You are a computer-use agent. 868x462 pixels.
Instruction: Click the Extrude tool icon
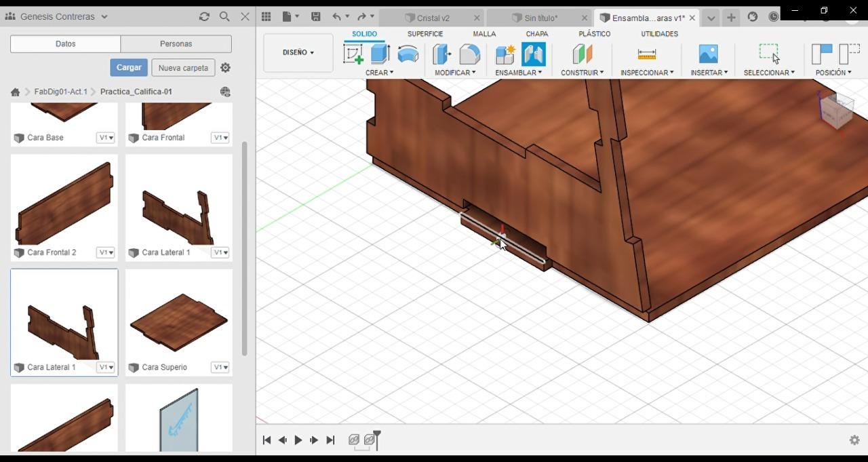(x=380, y=54)
